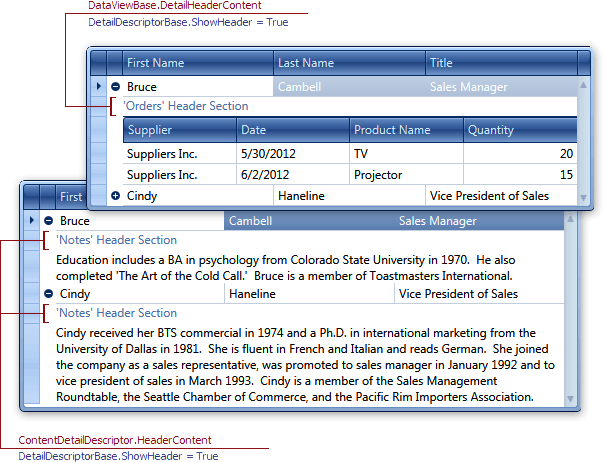Click bottom DetailDescriptorBase.ShowHeader = True label
604x462 pixels.
pyautogui.click(x=118, y=456)
